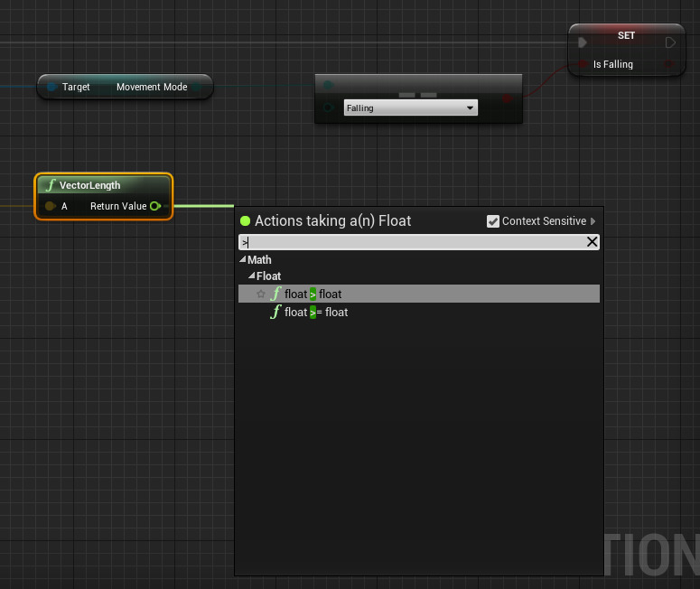Image resolution: width=700 pixels, height=589 pixels.
Task: Click the equality node top input pin
Action: (x=328, y=84)
